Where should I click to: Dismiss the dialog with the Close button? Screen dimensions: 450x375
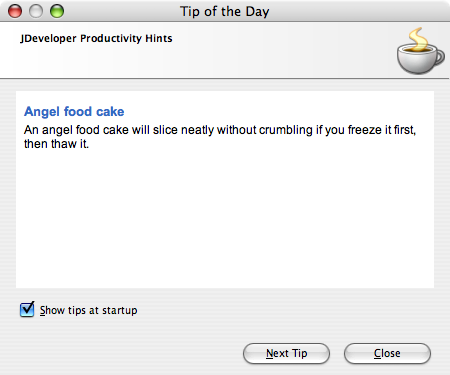[387, 353]
